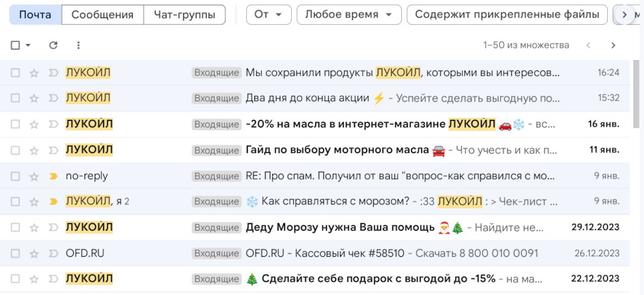Click Входящие label on no-reply row
Screen dimensions: 644x295
(217, 176)
